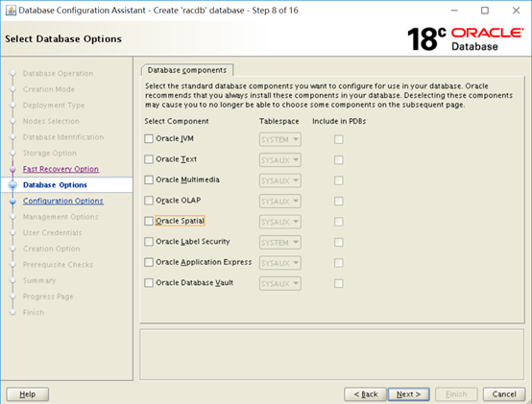532x404 pixels.
Task: Toggle the Oracle Spatial checkbox
Action: (149, 221)
